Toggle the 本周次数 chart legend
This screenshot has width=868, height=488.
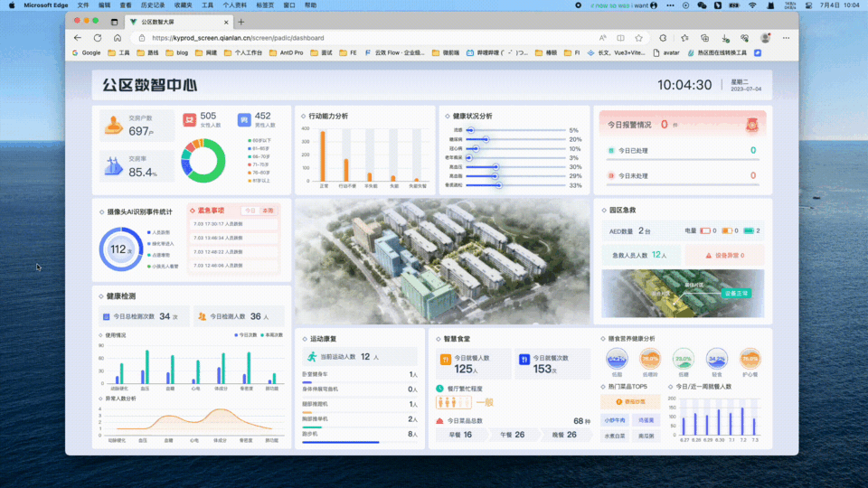[x=272, y=334]
